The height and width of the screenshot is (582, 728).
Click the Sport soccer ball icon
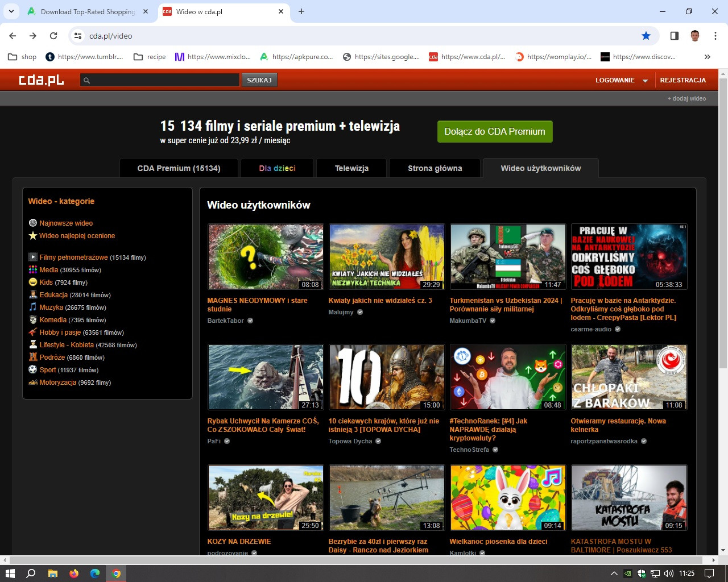[33, 369]
